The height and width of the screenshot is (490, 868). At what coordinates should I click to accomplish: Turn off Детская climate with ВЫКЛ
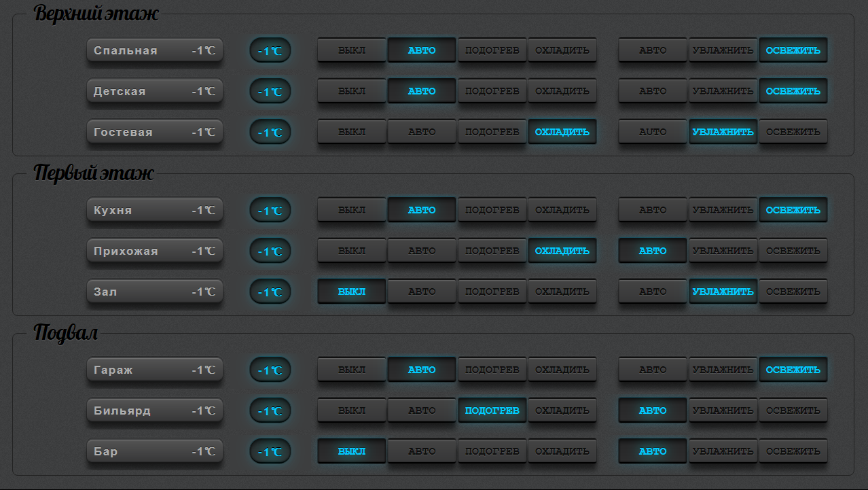(352, 91)
